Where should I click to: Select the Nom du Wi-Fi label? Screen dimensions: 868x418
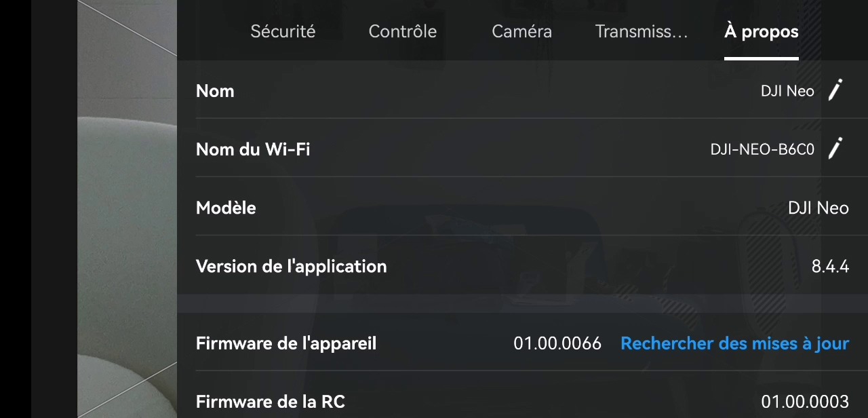pyautogui.click(x=253, y=149)
